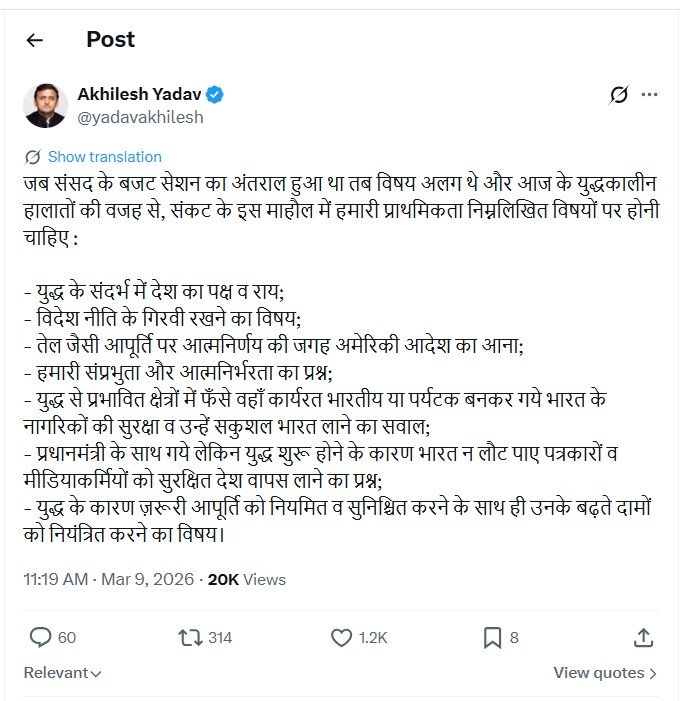Open Akhilesh Yadav's profile picture
The image size is (680, 701).
point(44,106)
